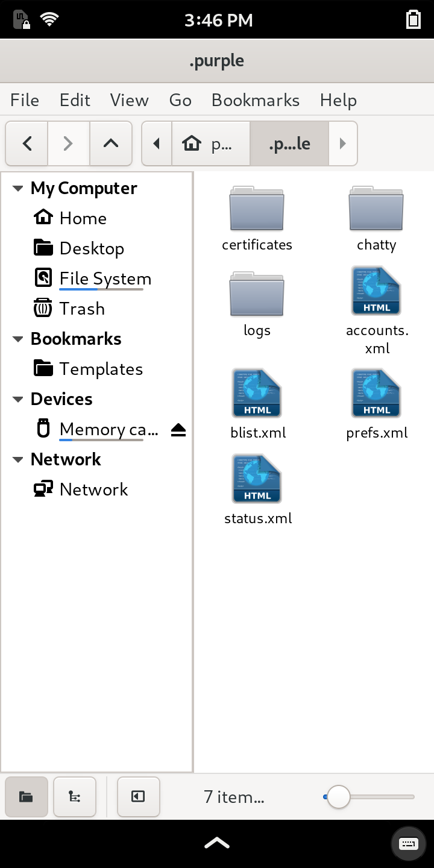Select the accounts.xml file icon
The width and height of the screenshot is (434, 868).
pos(376,291)
